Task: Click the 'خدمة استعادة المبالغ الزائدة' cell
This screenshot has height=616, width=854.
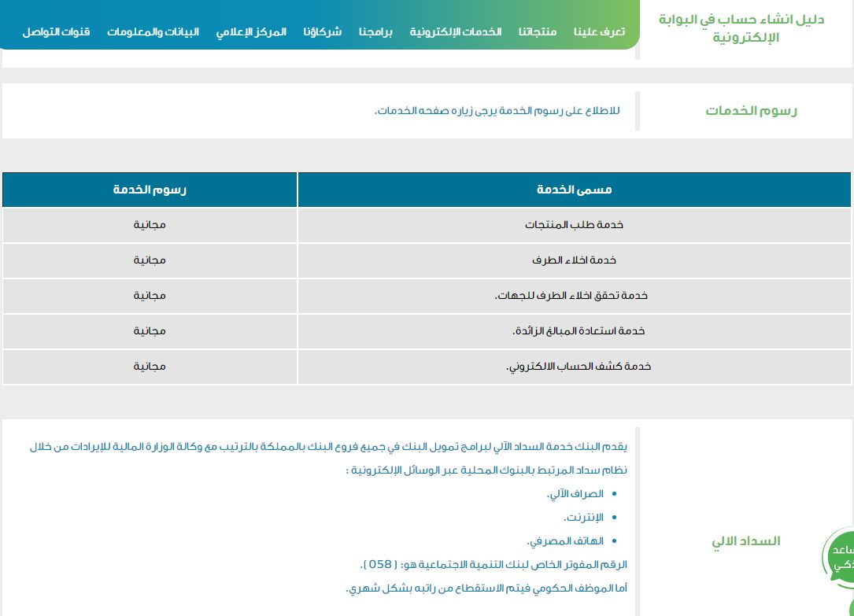Action: pos(574,331)
